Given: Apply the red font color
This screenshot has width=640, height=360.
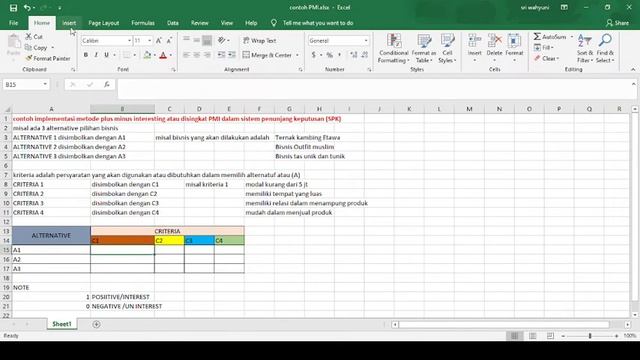Looking at the screenshot, I should 163,55.
